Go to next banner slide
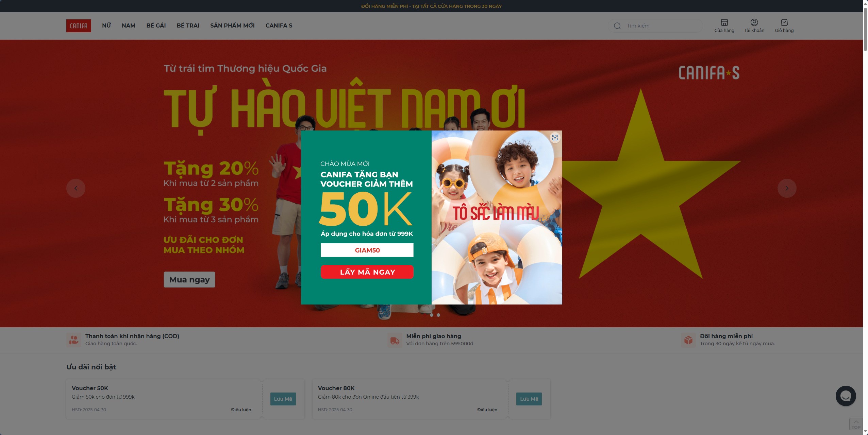Image resolution: width=868 pixels, height=435 pixels. 787,188
